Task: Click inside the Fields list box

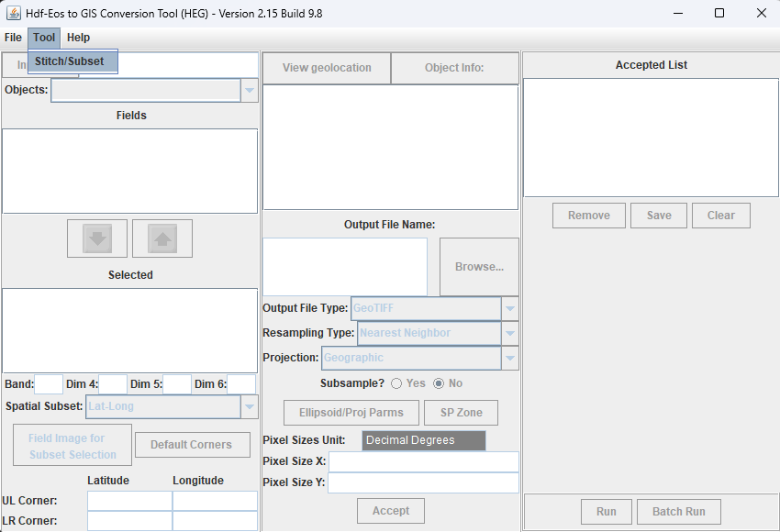Action: tap(129, 172)
